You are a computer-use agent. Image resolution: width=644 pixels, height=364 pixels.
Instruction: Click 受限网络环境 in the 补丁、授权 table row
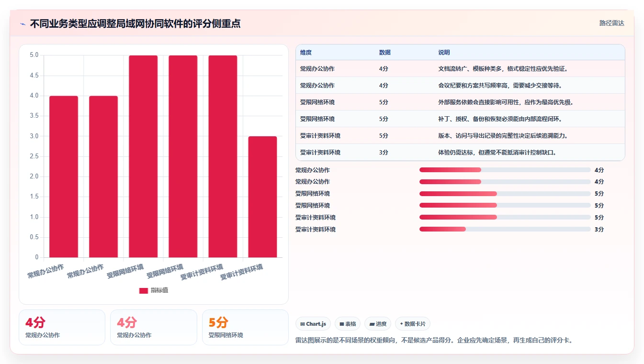click(x=317, y=119)
